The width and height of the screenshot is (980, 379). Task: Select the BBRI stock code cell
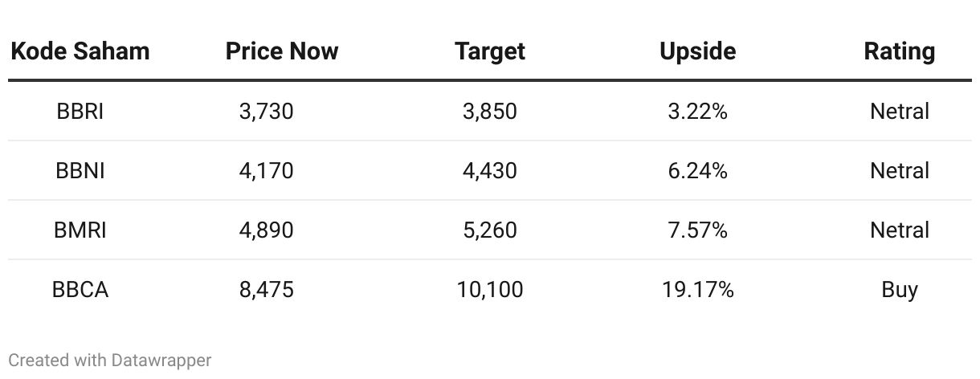(80, 111)
